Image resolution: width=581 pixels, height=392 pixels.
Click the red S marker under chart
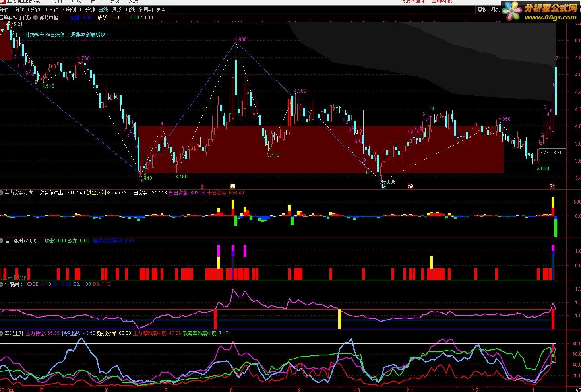tap(202, 186)
